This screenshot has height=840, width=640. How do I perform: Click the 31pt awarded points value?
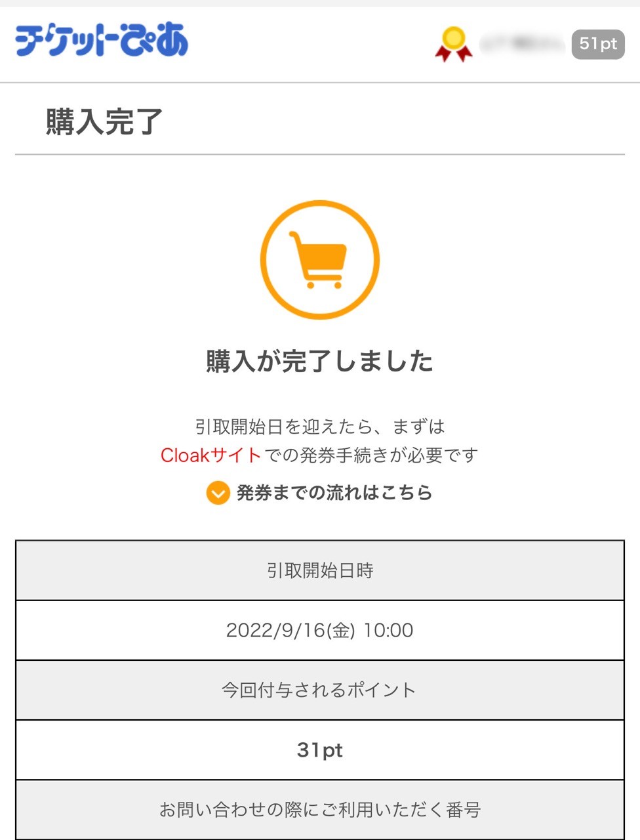pos(320,749)
